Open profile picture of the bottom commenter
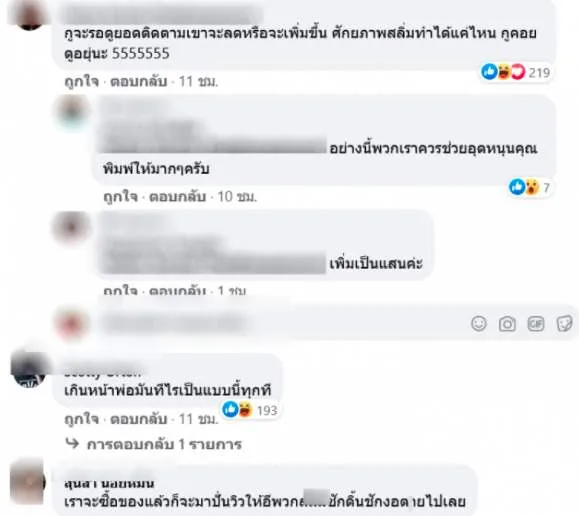579x516 pixels. 28,483
